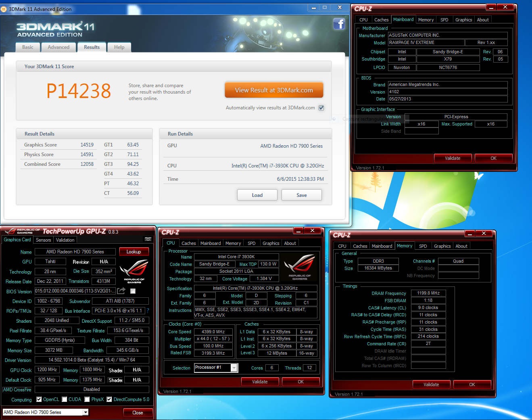The image size is (532, 420).
Task: Click Validate in CPU-Z Mainboard window
Action: [x=453, y=158]
